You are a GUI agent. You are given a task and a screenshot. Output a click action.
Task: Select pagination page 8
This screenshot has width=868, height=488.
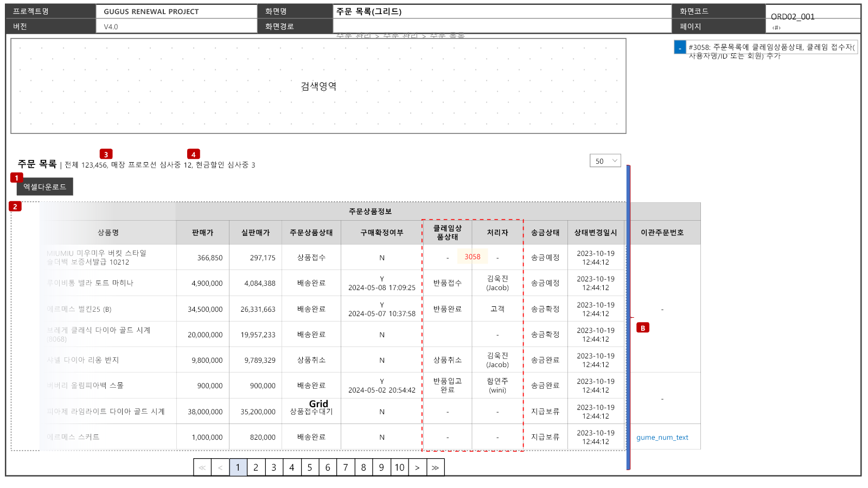[x=363, y=467]
